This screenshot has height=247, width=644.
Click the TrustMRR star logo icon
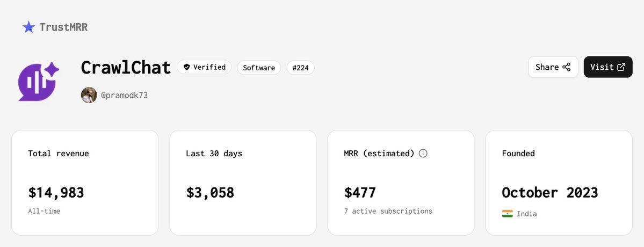click(29, 27)
